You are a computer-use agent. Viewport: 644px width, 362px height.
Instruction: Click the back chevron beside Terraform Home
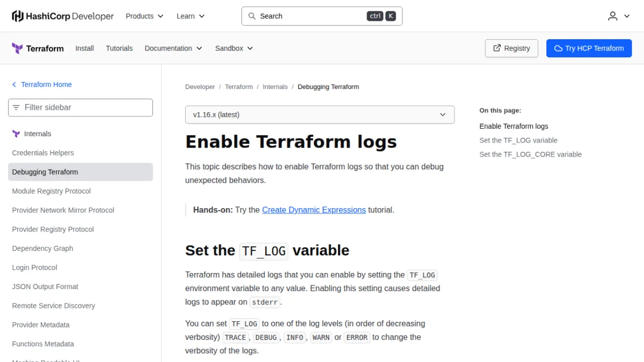(14, 85)
